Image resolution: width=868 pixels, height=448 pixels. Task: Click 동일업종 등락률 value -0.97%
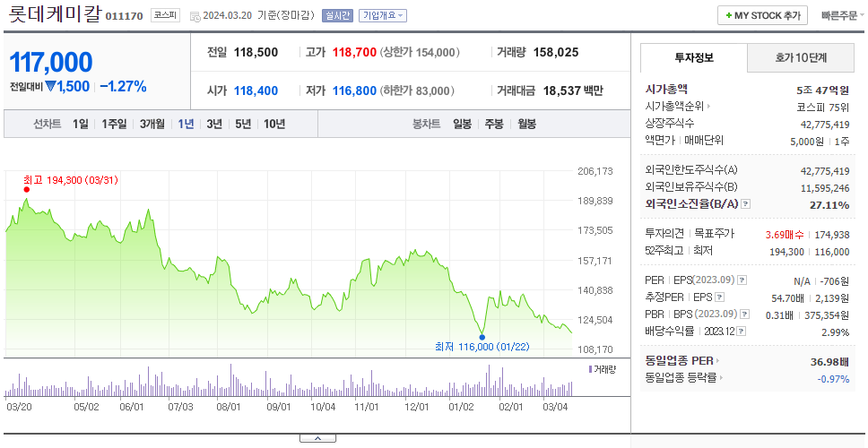[x=833, y=379]
